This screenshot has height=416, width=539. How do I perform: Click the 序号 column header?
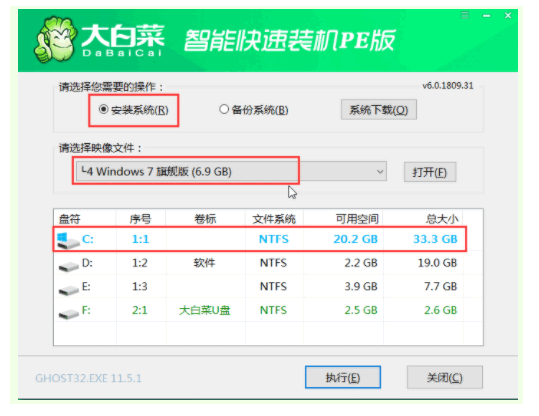pyautogui.click(x=140, y=219)
